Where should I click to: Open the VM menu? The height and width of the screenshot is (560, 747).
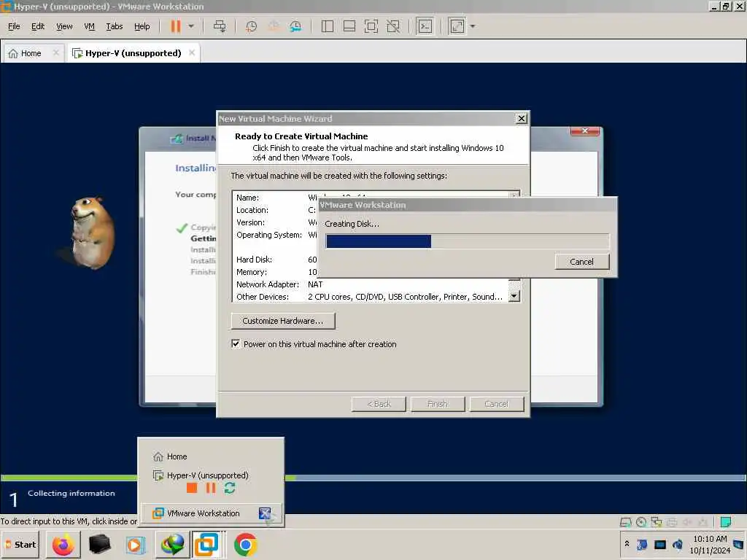pos(89,26)
